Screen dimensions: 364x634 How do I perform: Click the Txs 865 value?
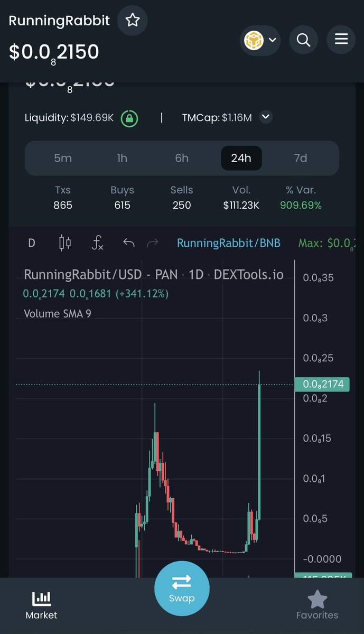[63, 205]
